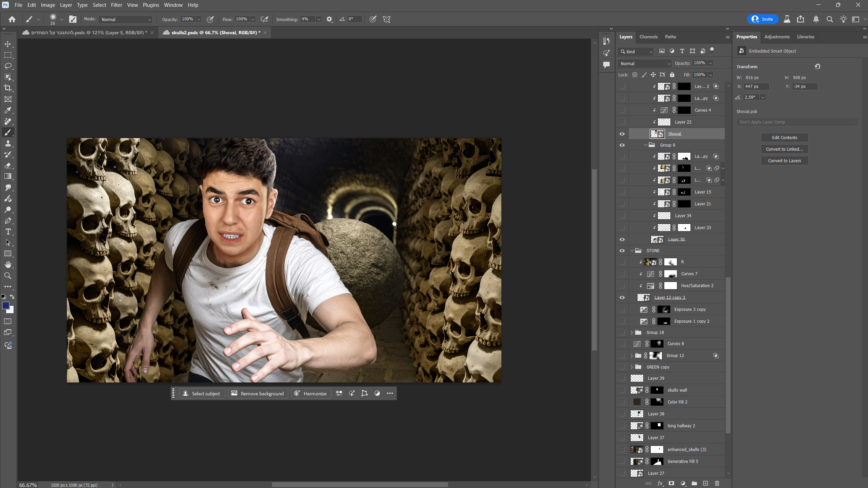Select the Clone Stamp tool
This screenshot has width=868, height=488.
point(8,143)
